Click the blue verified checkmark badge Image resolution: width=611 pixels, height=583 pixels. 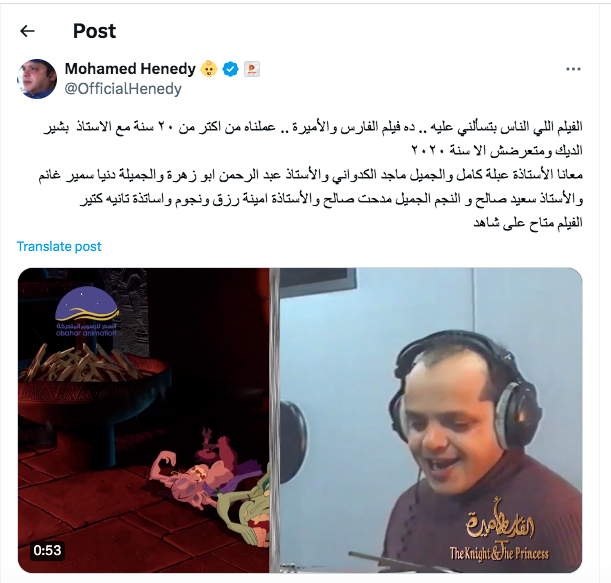[x=230, y=69]
